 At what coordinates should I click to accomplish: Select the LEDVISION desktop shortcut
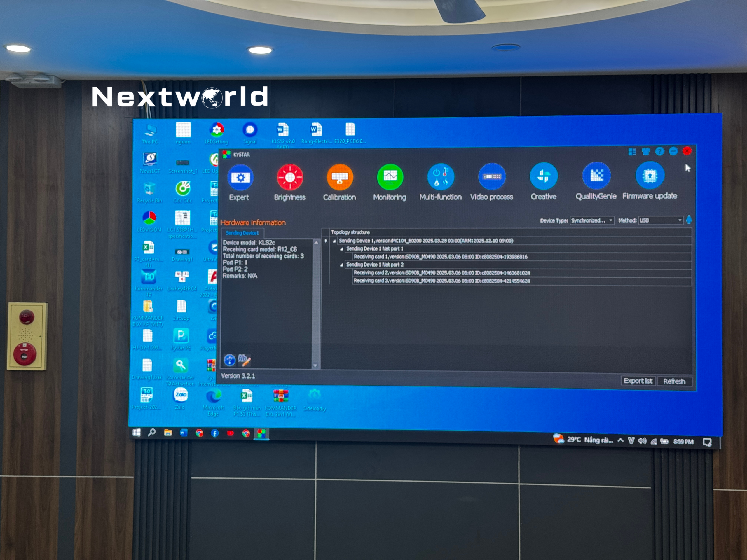(149, 222)
